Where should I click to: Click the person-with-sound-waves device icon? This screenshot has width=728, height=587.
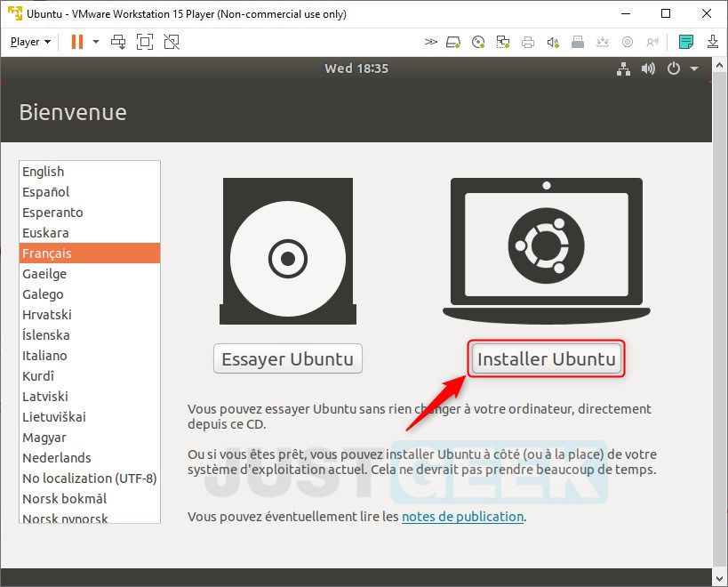[652, 43]
